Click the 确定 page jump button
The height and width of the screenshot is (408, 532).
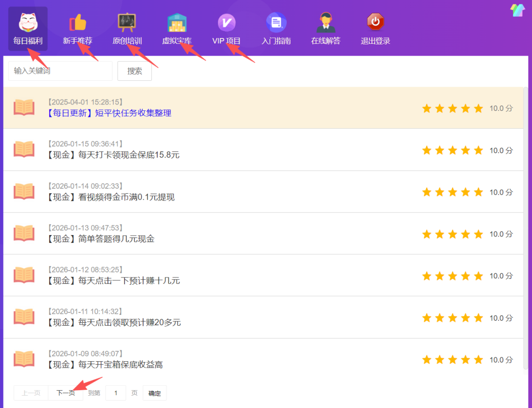(x=155, y=393)
